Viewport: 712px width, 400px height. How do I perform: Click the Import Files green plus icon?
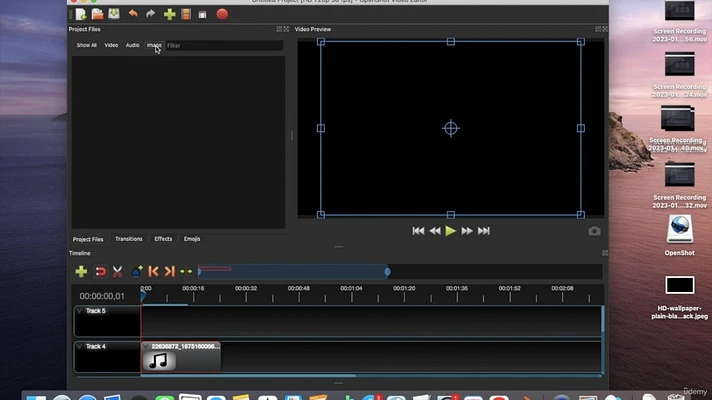169,14
